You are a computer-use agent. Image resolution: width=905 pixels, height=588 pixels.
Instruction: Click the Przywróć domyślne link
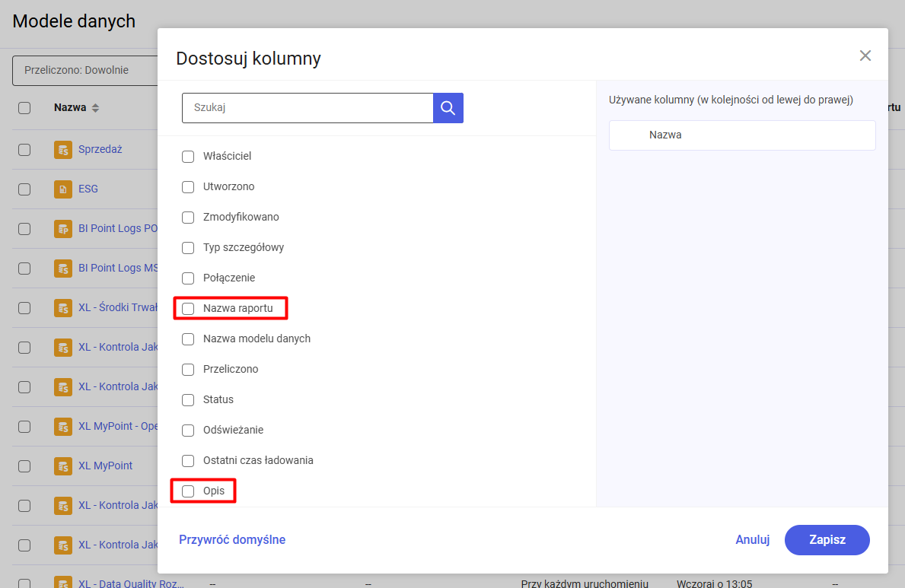pos(232,540)
